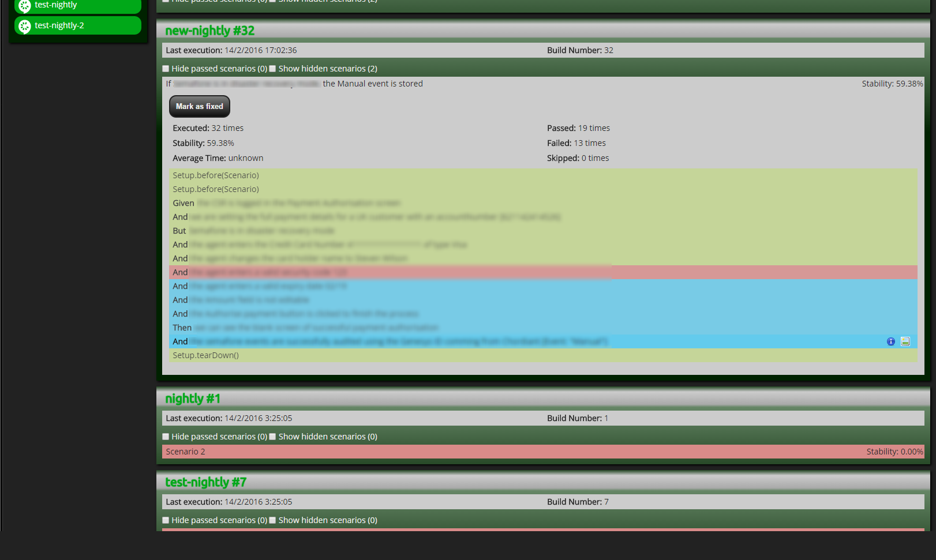Click the cucumber icon beside test-nightly-2
The height and width of the screenshot is (560, 936).
point(25,26)
